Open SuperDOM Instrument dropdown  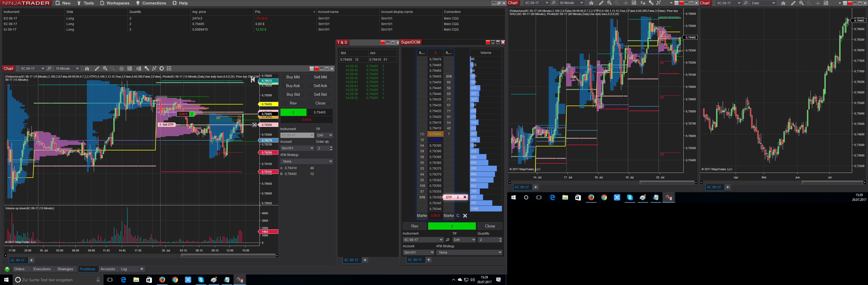423,240
